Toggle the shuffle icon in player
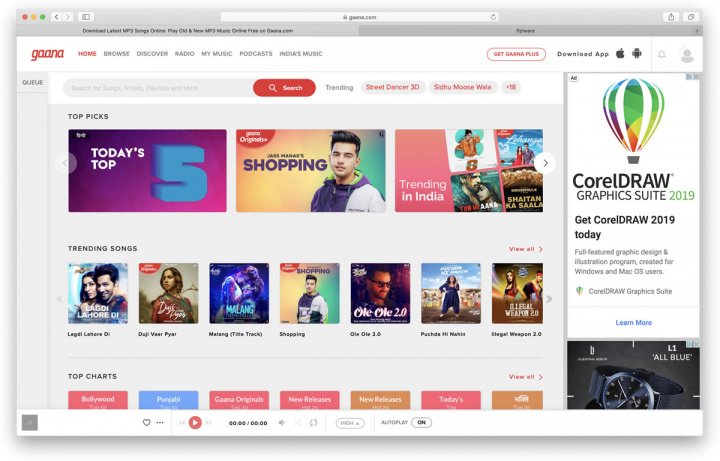This screenshot has height=461, width=720. point(298,422)
